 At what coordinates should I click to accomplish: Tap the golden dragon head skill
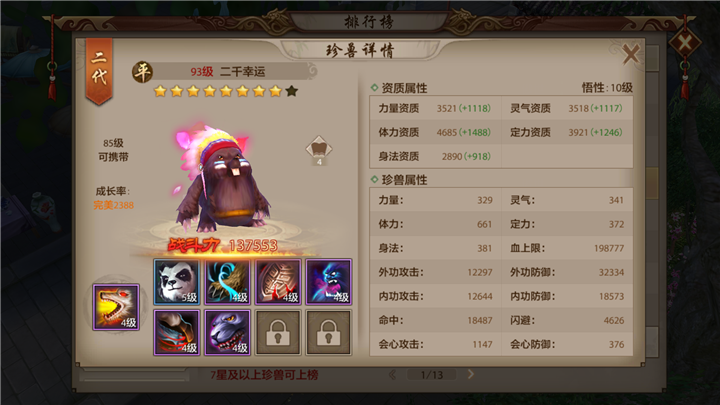click(116, 307)
